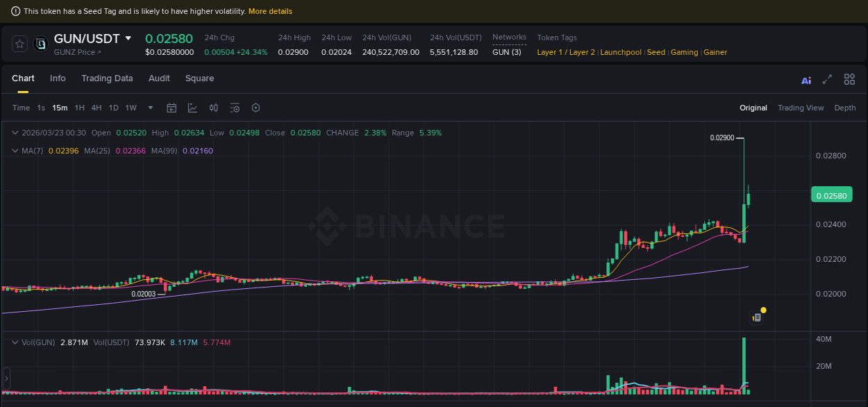Viewport: 868px width, 407px height.
Task: Open the candlestick comparison icon
Action: 213,108
